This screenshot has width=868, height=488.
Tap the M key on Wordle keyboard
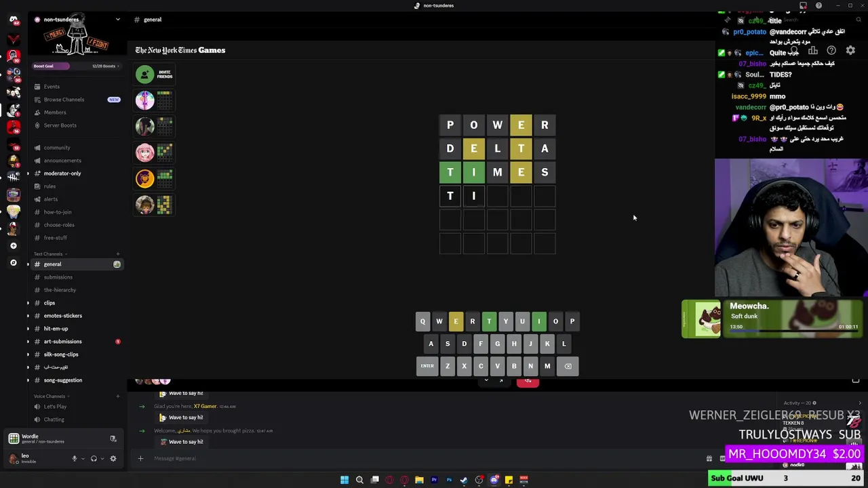pos(547,366)
